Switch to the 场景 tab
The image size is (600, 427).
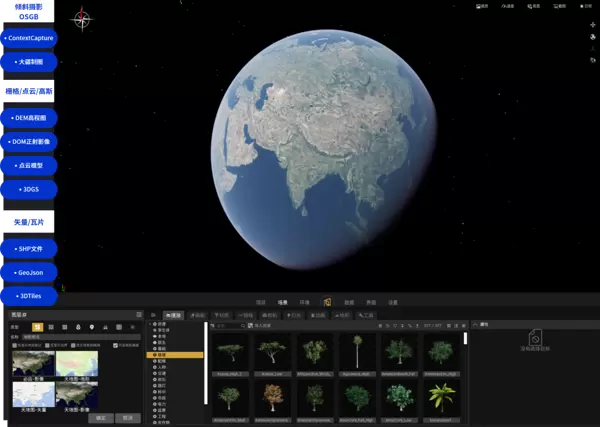pos(283,301)
